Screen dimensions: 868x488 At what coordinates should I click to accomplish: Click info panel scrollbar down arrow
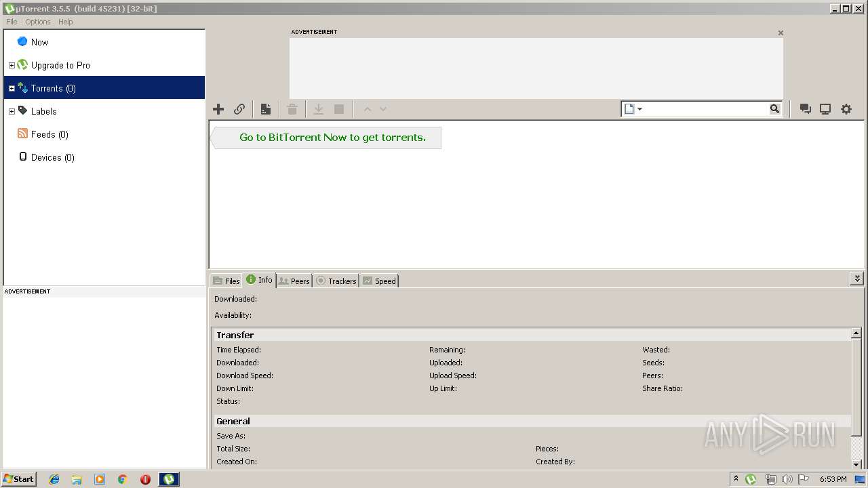pyautogui.click(x=856, y=464)
